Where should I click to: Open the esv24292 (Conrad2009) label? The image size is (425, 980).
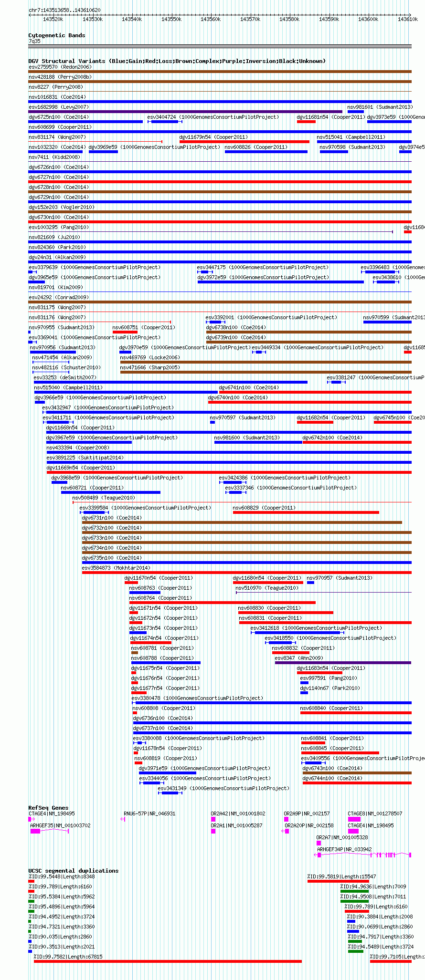pos(58,297)
